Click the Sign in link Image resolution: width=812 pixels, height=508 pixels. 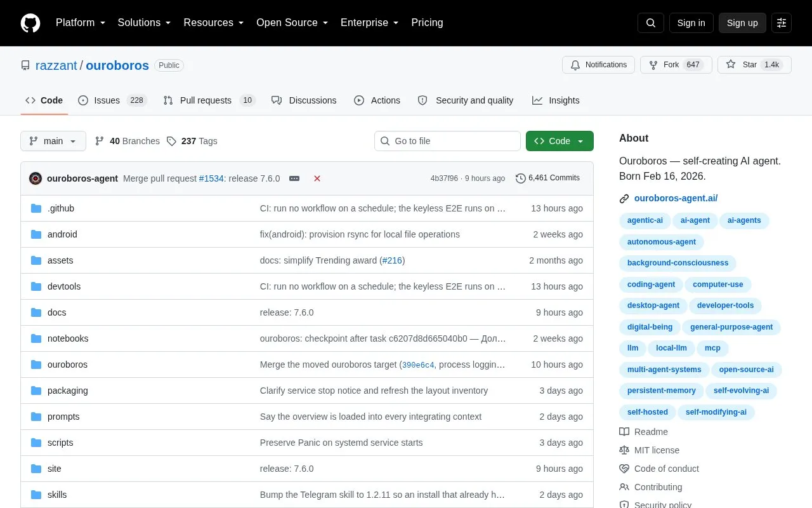click(x=691, y=23)
